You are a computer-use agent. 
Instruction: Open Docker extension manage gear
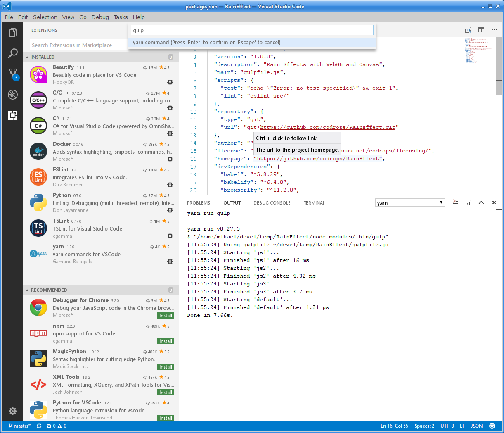pos(170,159)
